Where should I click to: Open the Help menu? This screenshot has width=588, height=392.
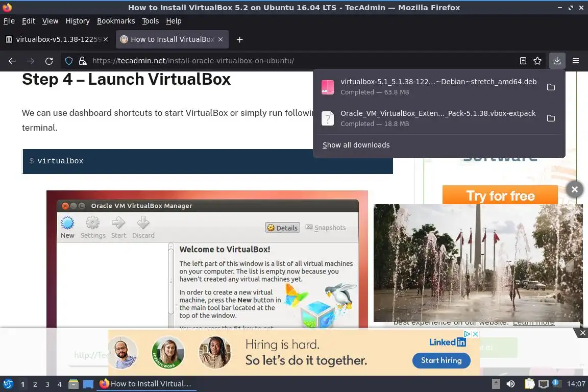[174, 21]
